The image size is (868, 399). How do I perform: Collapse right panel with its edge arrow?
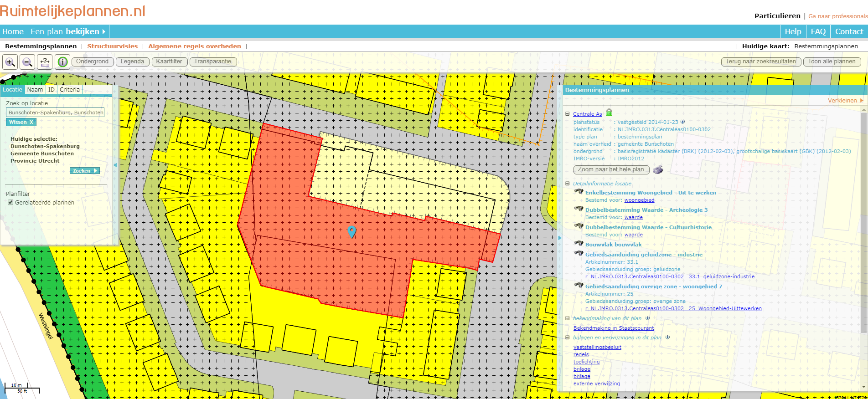(560, 238)
